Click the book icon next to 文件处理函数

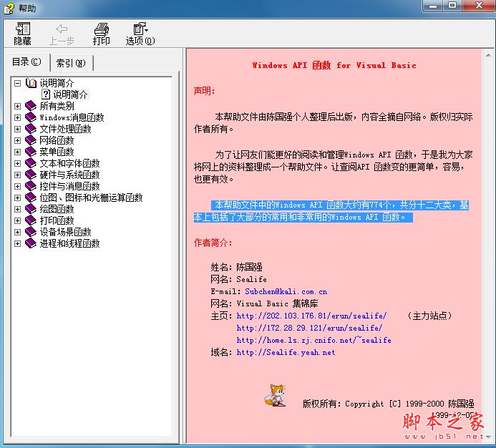tap(31, 128)
